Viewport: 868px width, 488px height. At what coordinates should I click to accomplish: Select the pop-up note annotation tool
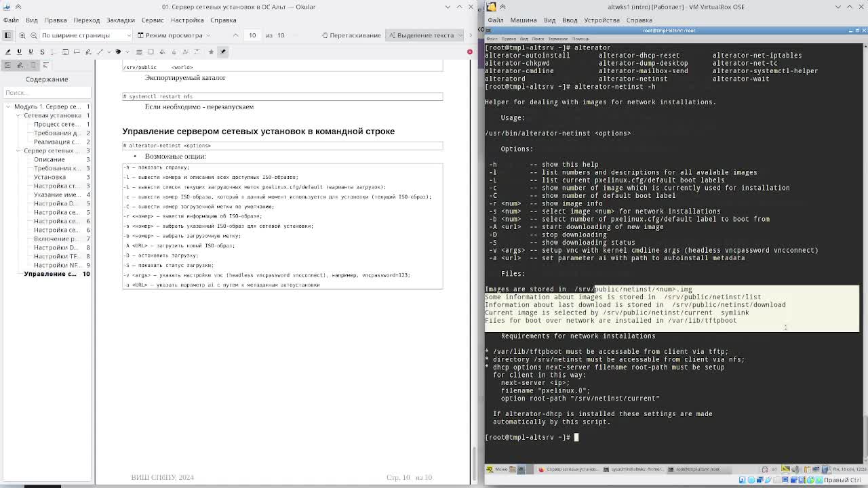[x=77, y=52]
